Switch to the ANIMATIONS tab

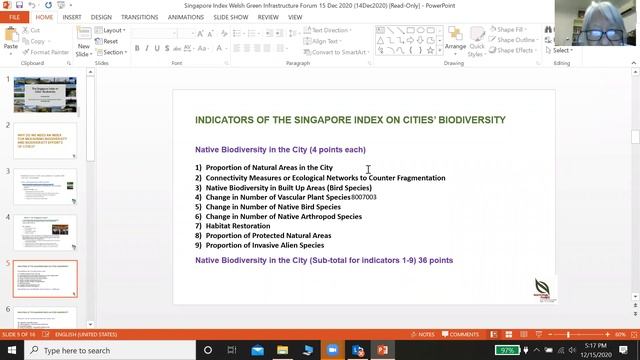click(x=186, y=17)
